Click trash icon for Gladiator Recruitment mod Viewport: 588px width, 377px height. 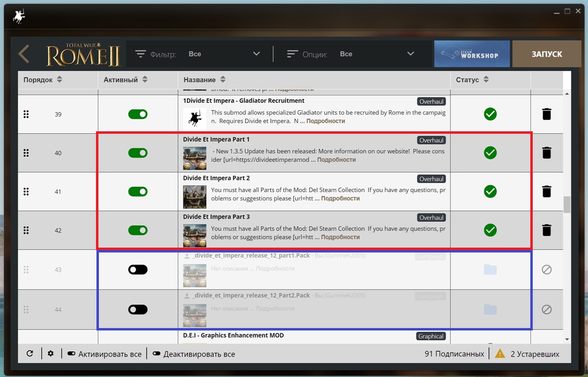pyautogui.click(x=546, y=114)
